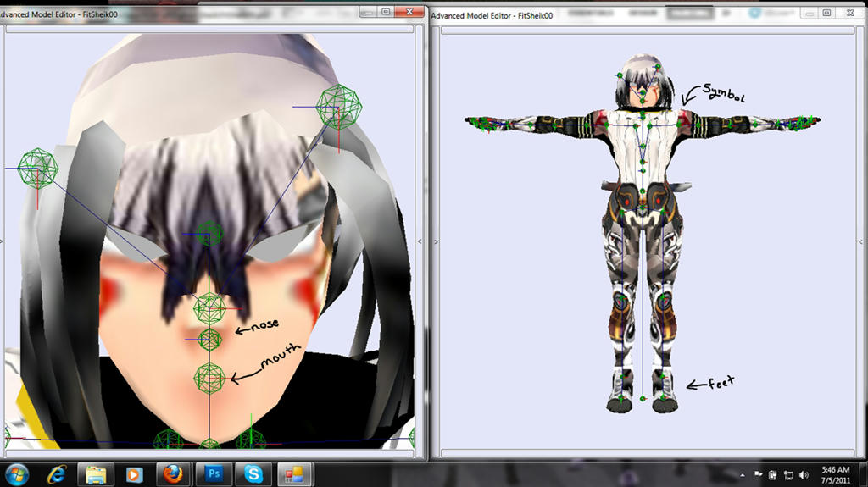Open Windows Explorer folder icon in taskbar
Image resolution: width=868 pixels, height=487 pixels.
click(95, 473)
